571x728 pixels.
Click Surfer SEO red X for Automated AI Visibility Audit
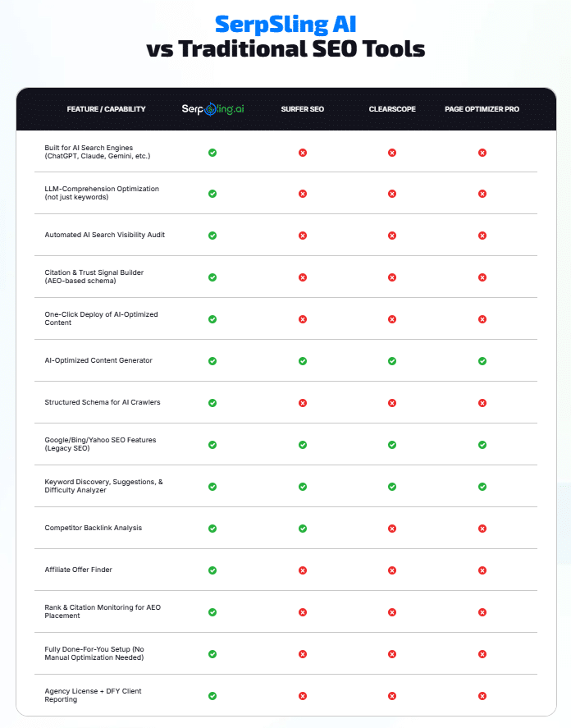(x=303, y=235)
